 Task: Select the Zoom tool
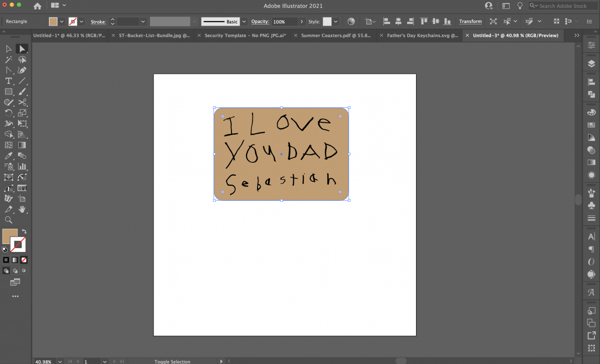coord(8,220)
